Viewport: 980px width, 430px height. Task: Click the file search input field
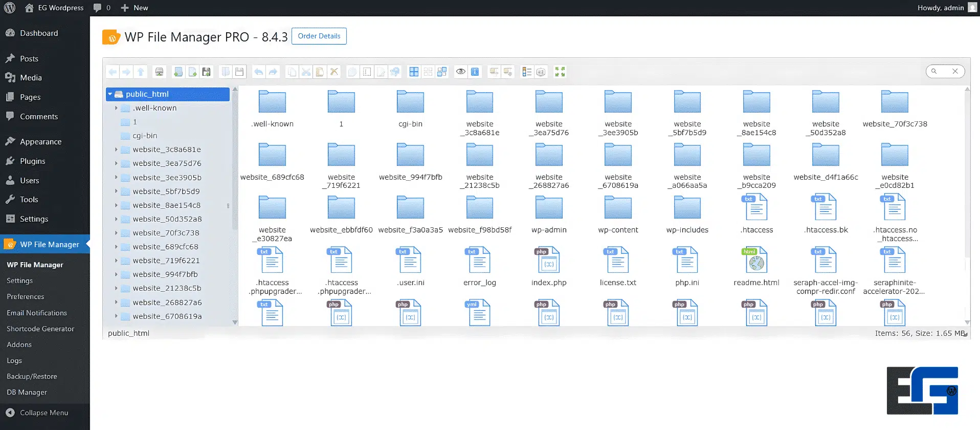(944, 72)
